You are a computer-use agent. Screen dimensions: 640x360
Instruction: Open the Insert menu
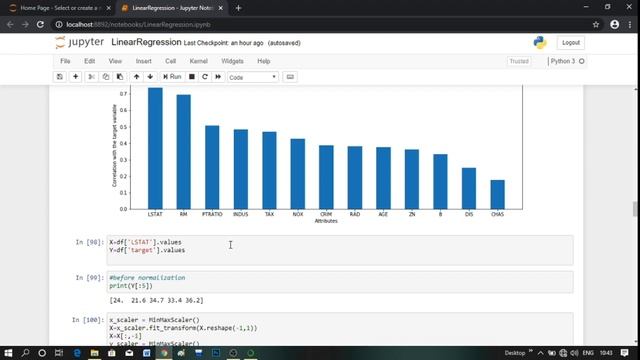click(144, 61)
